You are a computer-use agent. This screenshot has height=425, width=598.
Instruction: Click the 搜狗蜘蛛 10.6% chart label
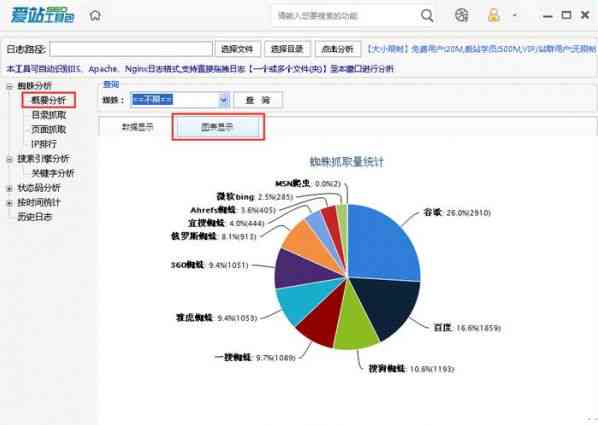412,369
